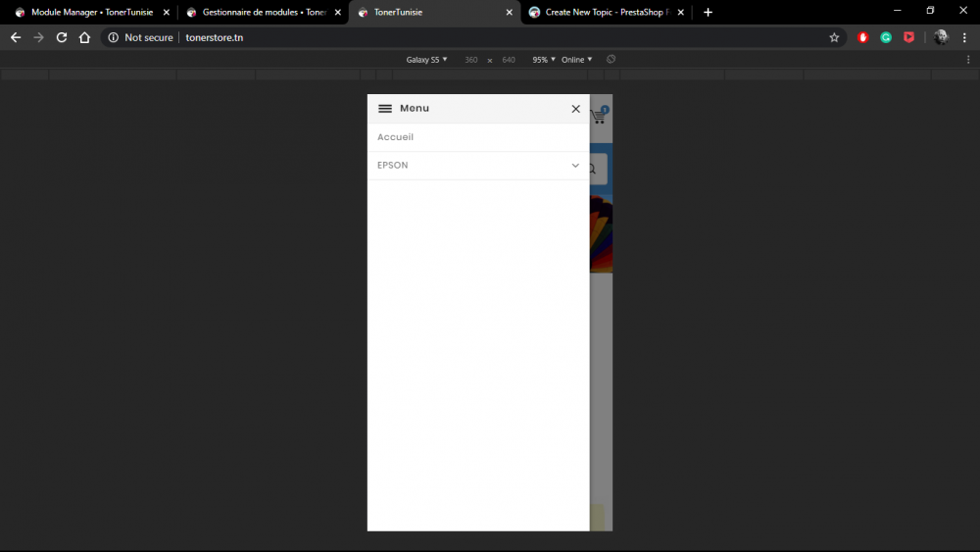
Task: View Not secure site information
Action: (140, 37)
